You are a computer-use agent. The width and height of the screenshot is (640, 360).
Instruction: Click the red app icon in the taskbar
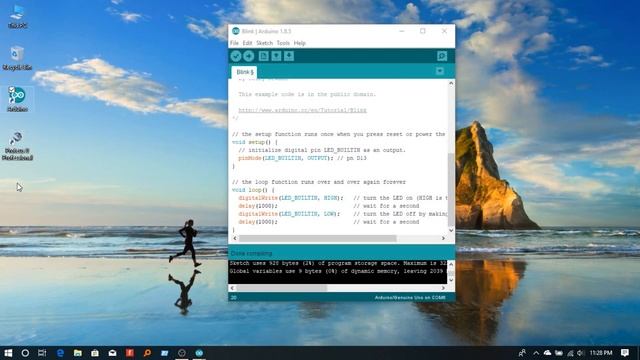[x=130, y=353]
